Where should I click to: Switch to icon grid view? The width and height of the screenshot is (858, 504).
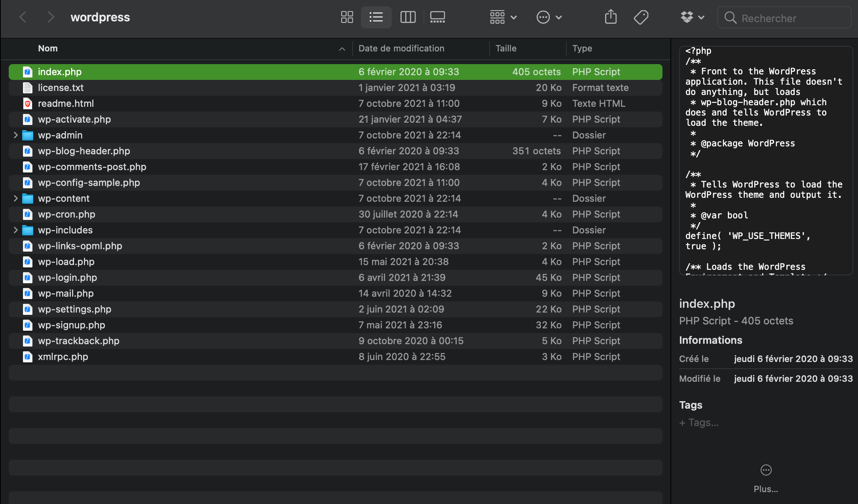pyautogui.click(x=347, y=17)
